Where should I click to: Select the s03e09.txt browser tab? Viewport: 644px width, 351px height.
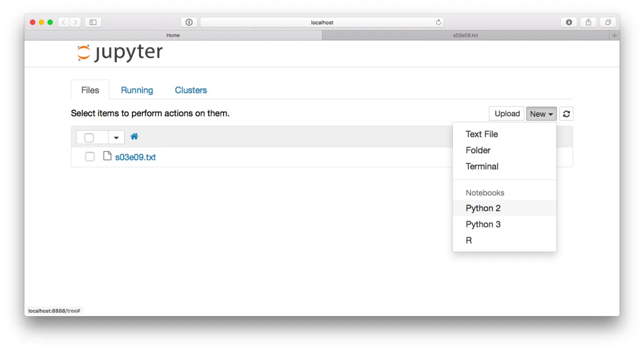click(x=466, y=35)
